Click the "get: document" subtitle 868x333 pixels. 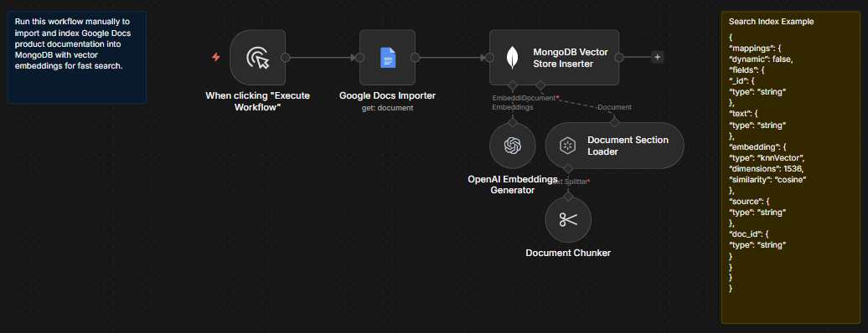point(387,108)
